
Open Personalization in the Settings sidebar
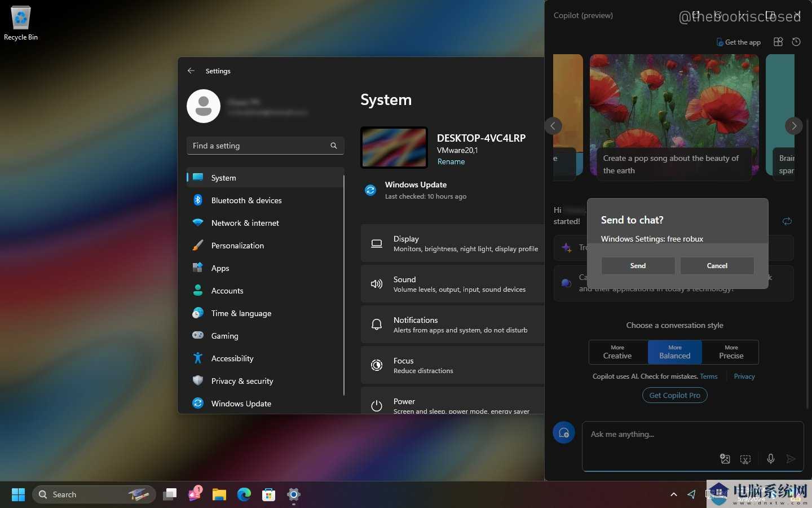pyautogui.click(x=264, y=246)
